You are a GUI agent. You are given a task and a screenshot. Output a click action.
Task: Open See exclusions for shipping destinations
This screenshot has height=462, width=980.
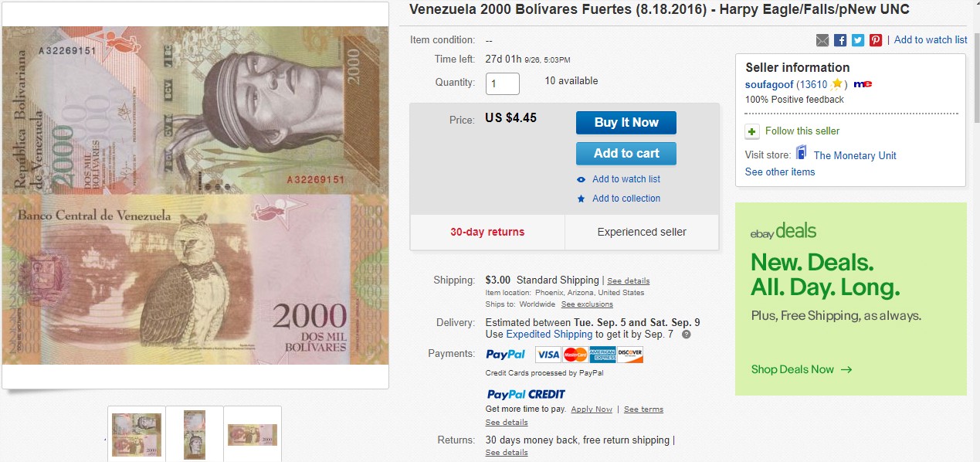587,304
